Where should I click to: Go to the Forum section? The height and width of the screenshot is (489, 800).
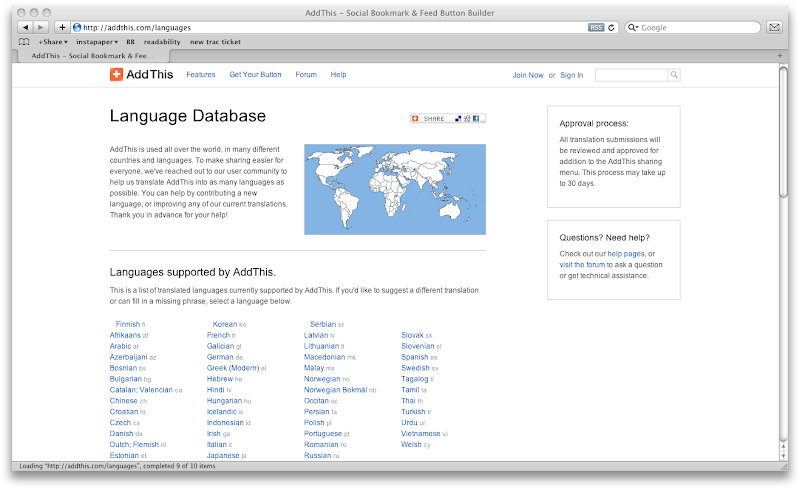(306, 75)
